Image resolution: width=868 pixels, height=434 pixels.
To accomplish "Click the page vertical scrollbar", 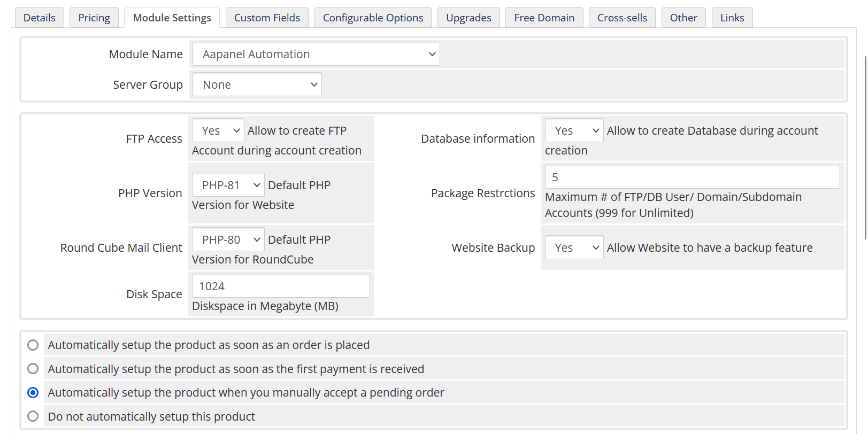I will tap(866, 148).
